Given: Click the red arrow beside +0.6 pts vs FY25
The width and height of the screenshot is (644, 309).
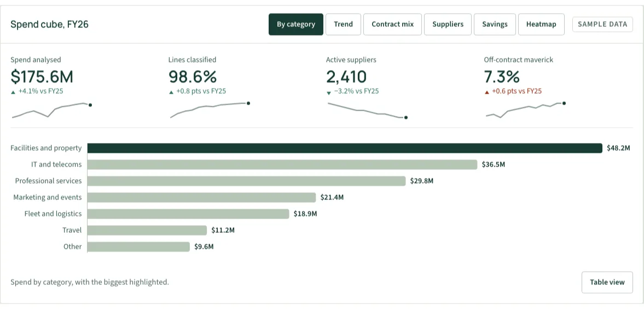Looking at the screenshot, I should coord(487,92).
